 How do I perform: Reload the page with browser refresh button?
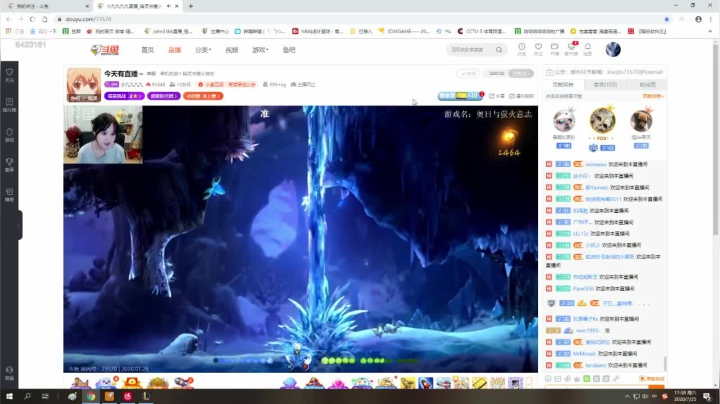[x=32, y=19]
